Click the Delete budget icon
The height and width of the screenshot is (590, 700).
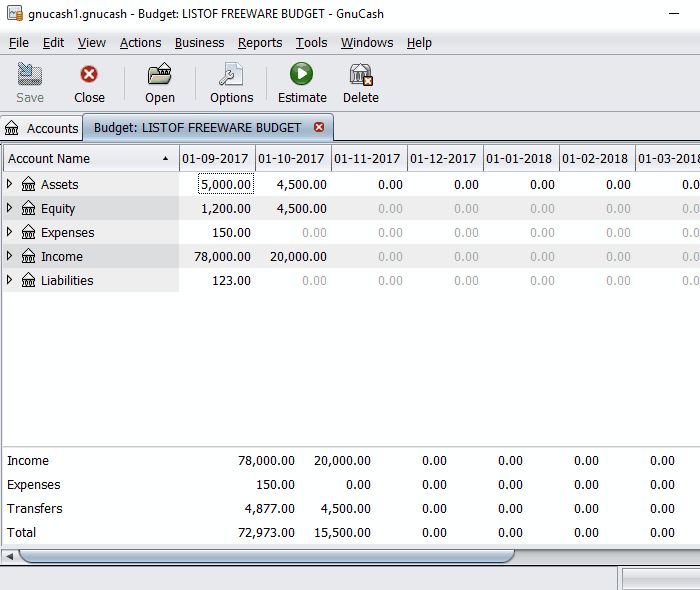(x=361, y=74)
